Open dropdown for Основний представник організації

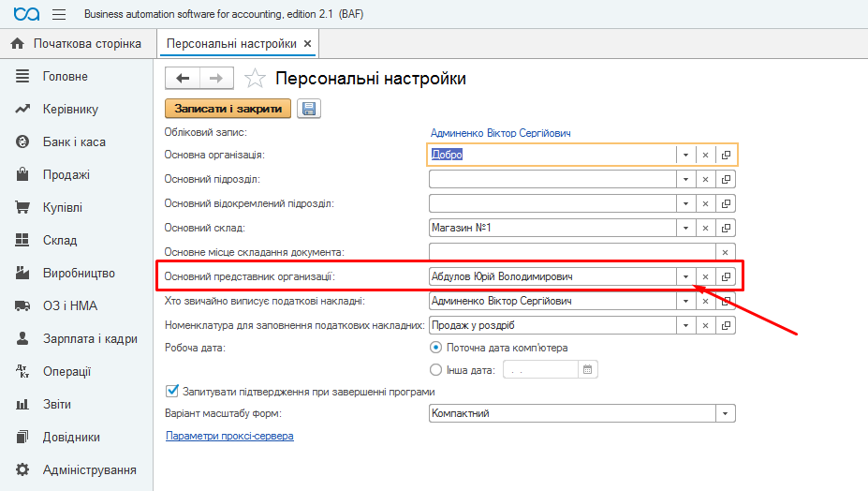click(x=685, y=276)
